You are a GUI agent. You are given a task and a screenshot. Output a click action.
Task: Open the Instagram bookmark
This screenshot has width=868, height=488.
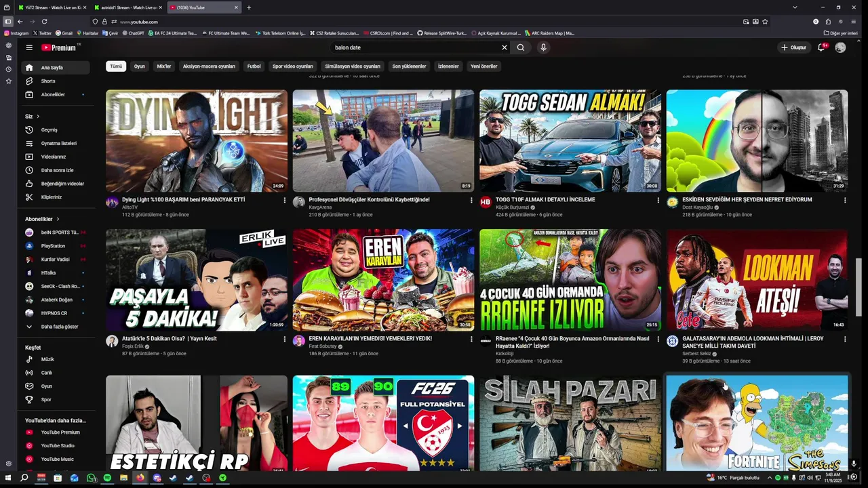pos(16,33)
